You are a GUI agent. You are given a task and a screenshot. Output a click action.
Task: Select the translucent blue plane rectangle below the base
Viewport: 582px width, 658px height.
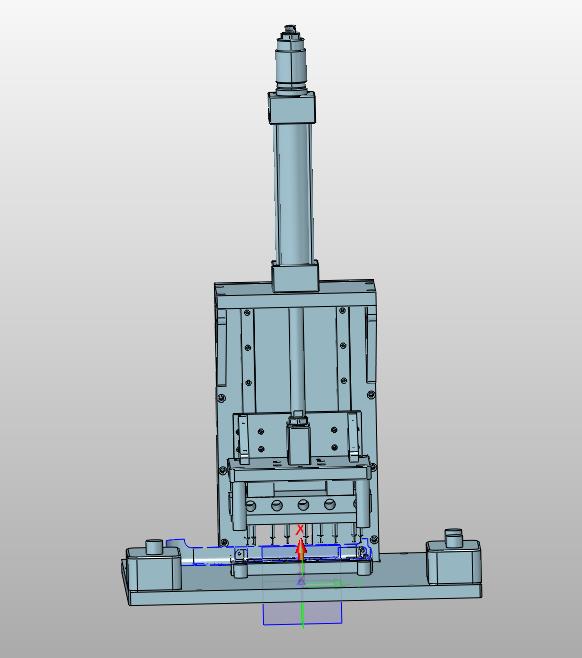point(302,613)
